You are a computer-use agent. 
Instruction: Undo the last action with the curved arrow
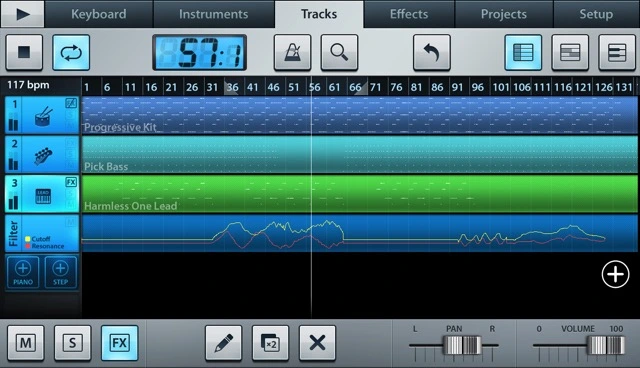[x=432, y=52]
